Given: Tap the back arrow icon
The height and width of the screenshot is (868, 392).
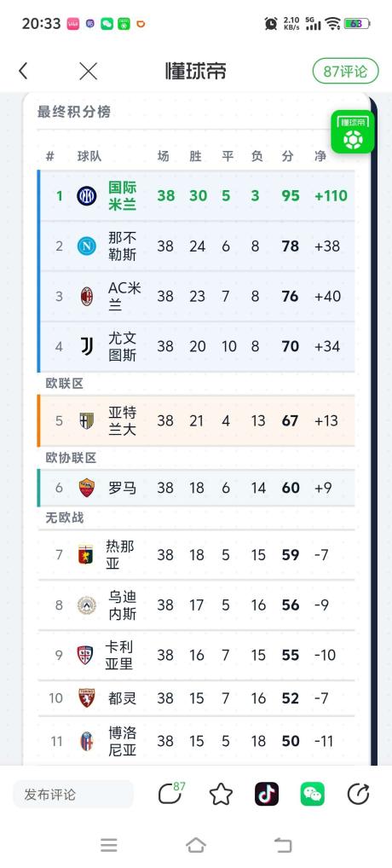Looking at the screenshot, I should [x=23, y=71].
